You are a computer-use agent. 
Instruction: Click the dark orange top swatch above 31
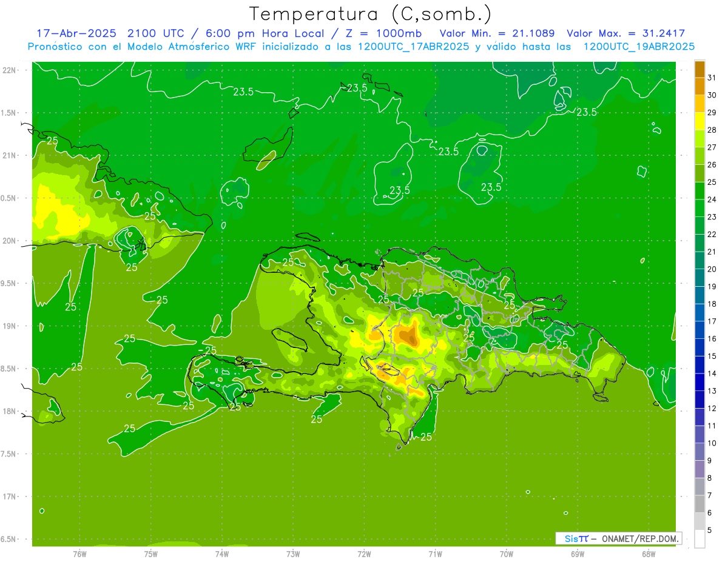coord(699,70)
